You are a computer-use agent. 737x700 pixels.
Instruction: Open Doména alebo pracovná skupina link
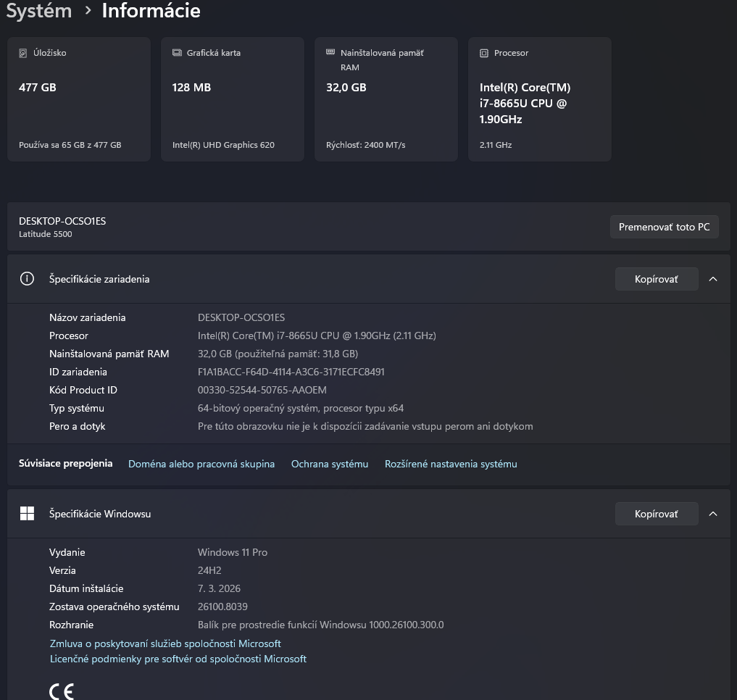201,464
